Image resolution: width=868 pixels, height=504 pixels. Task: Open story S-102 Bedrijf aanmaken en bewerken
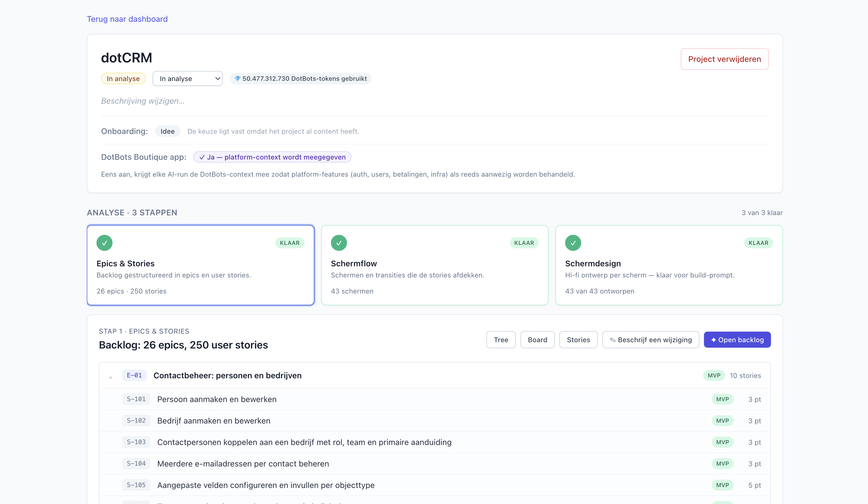[435, 421]
